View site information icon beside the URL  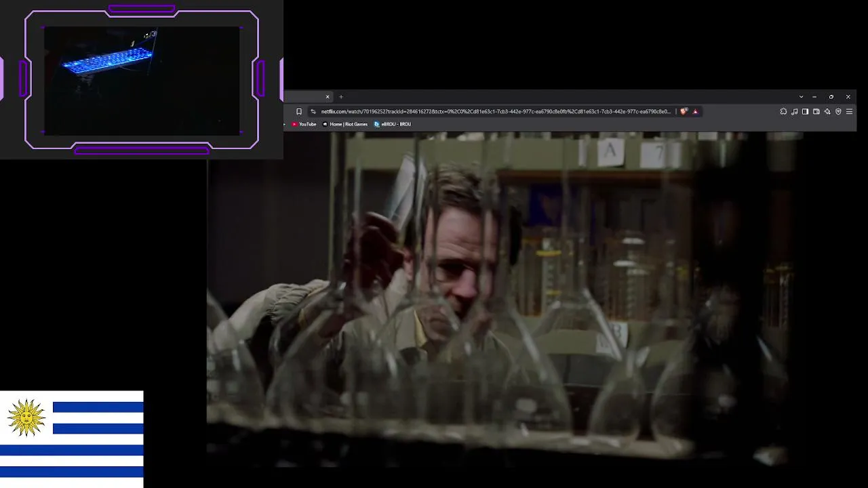(x=313, y=112)
